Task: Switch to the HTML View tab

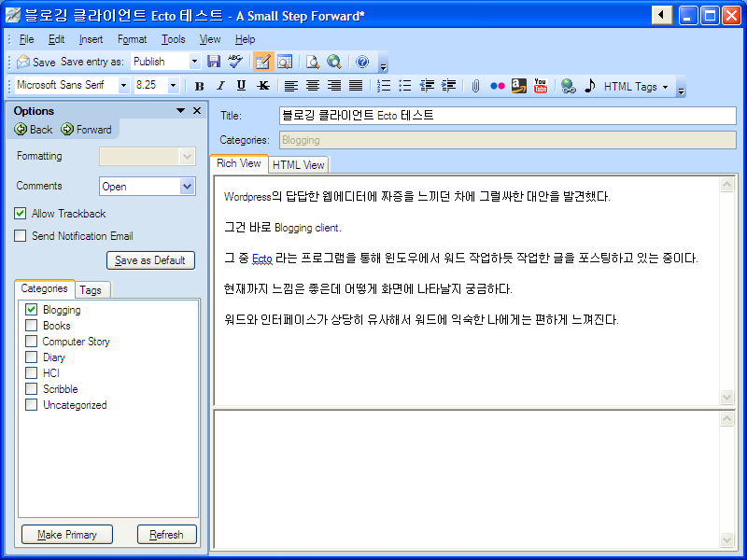Action: pyautogui.click(x=298, y=165)
